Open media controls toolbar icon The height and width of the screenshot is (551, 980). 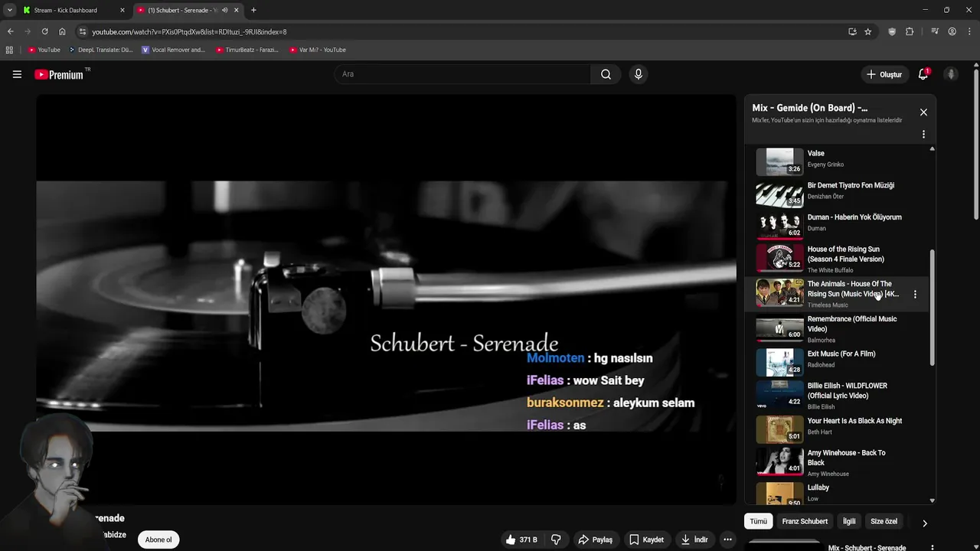(935, 31)
